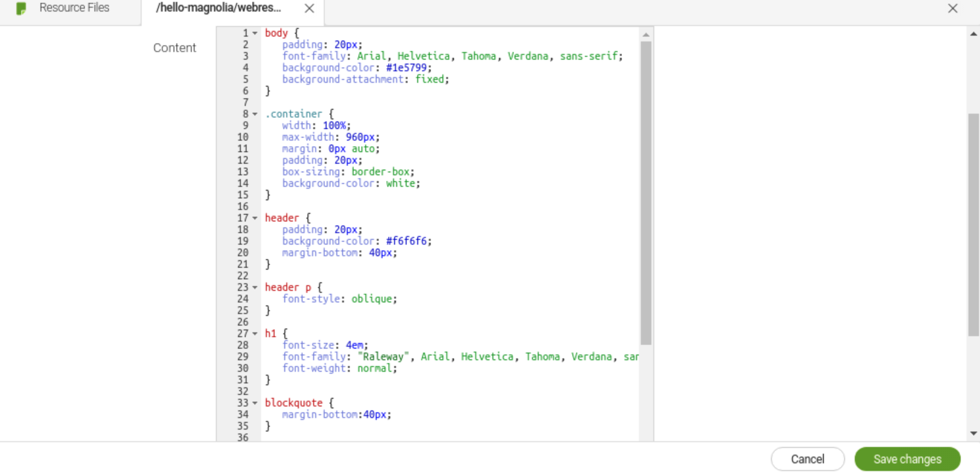The width and height of the screenshot is (980, 472).
Task: Click the code editor vertical scrollbar thumb
Action: coord(646,193)
